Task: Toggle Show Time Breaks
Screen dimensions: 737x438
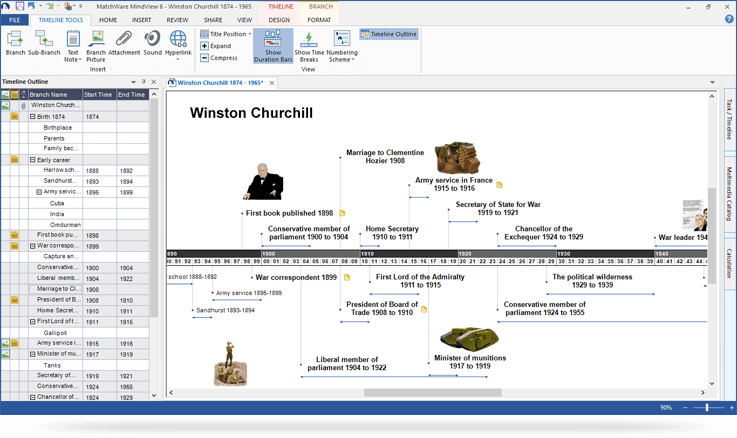Action: coord(309,46)
